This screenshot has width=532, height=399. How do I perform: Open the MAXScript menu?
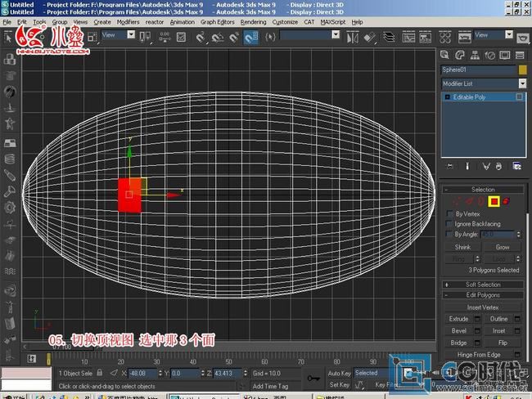click(333, 22)
